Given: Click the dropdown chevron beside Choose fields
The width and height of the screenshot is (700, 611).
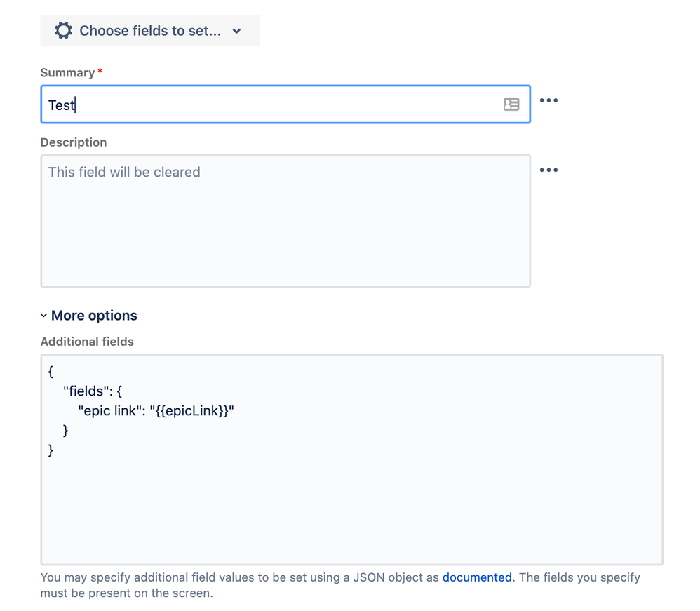Looking at the screenshot, I should click(236, 31).
